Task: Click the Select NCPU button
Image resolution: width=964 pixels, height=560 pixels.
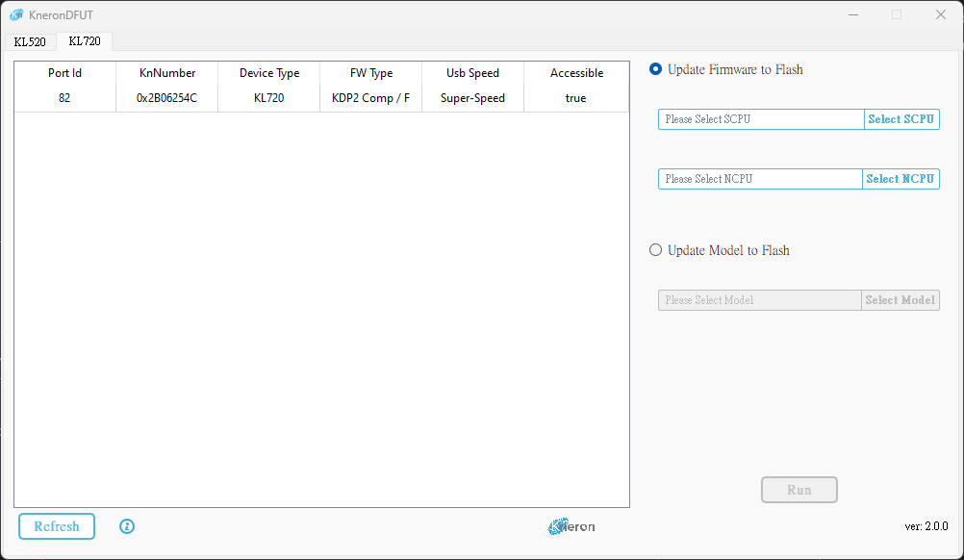Action: click(x=901, y=179)
